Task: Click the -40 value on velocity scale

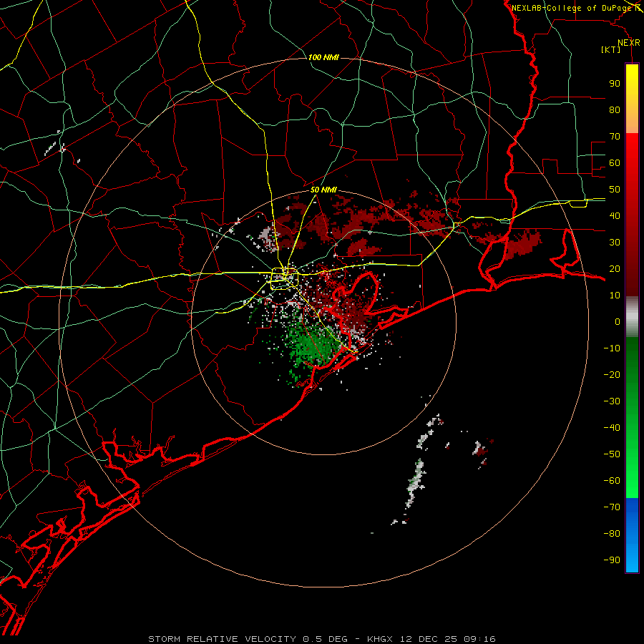Action: (612, 428)
